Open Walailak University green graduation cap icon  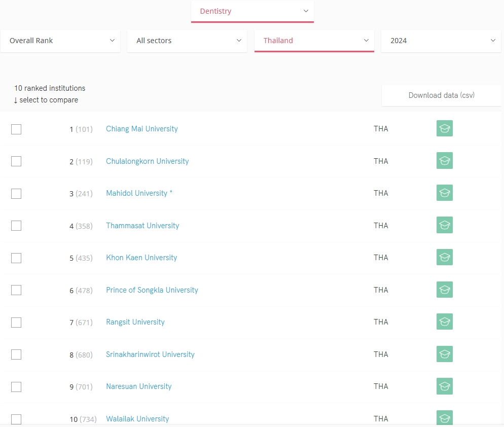(x=445, y=418)
